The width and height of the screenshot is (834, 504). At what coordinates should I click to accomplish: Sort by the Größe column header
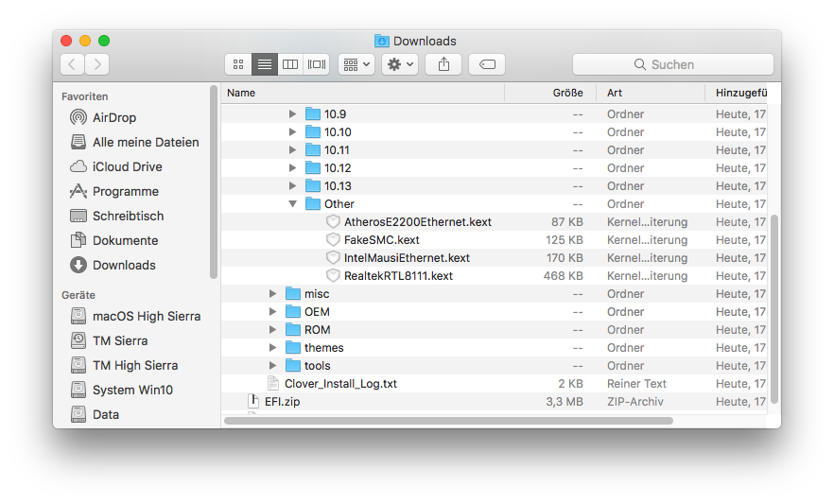point(567,93)
